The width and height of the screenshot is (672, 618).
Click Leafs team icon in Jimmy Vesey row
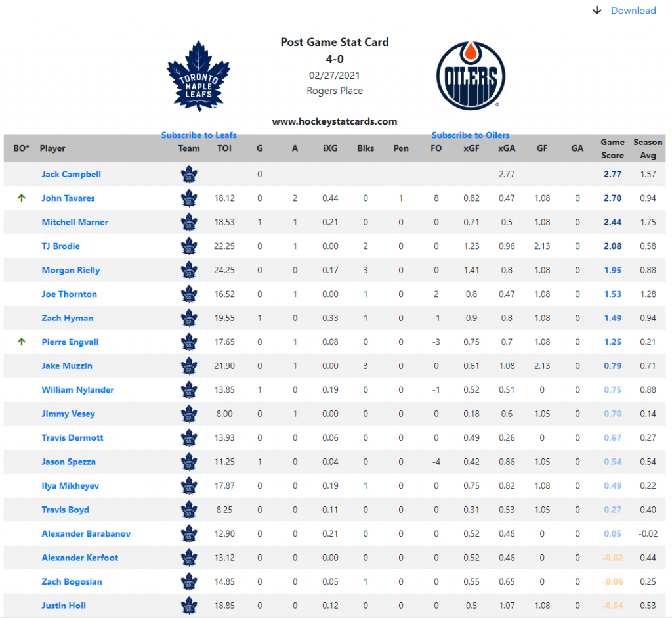[x=189, y=414]
